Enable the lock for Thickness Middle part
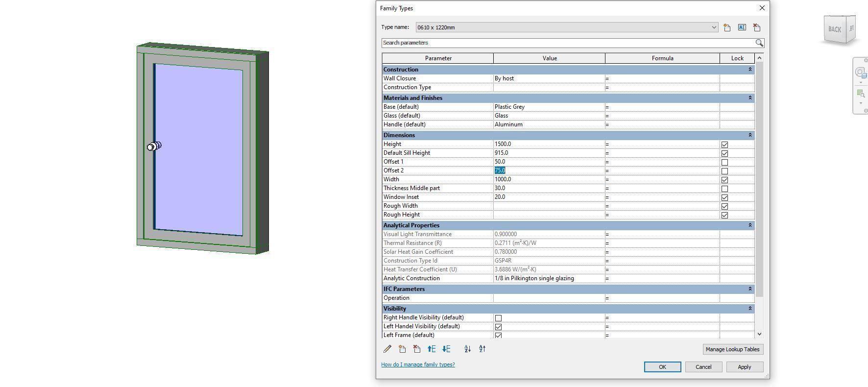 point(724,189)
